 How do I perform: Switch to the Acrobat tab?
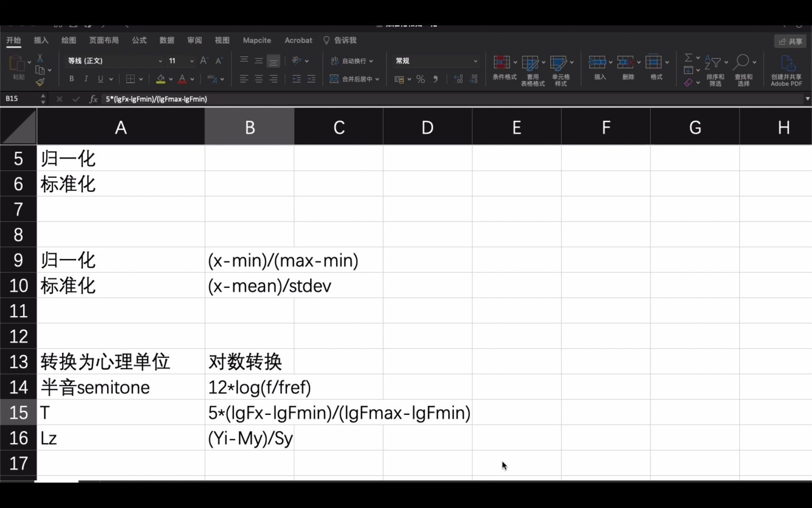pos(298,40)
